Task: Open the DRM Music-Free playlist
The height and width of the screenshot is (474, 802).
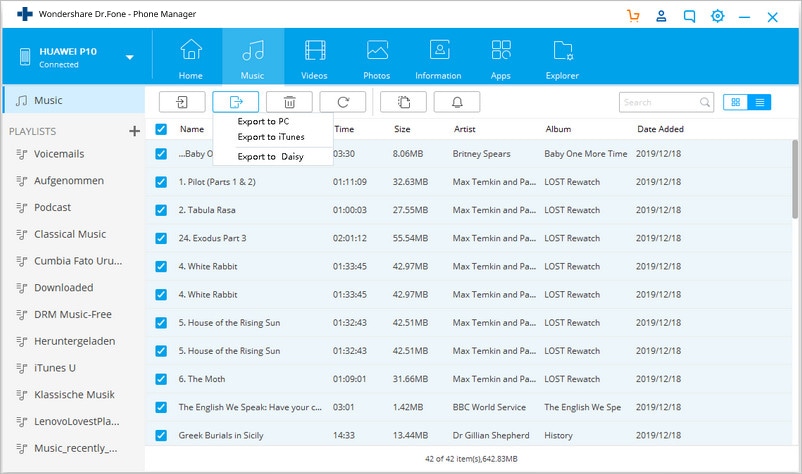Action: coord(74,314)
